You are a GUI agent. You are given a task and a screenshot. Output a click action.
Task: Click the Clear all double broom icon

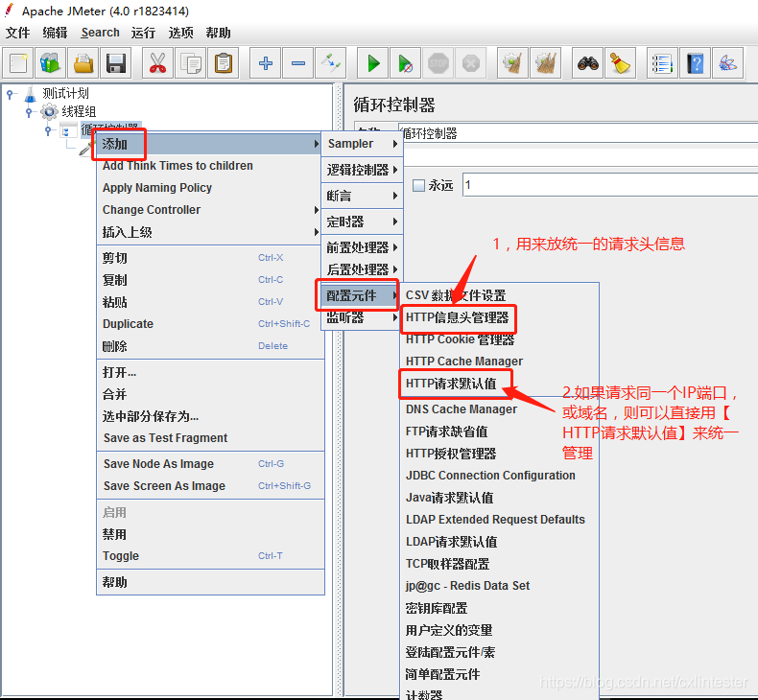pos(545,63)
